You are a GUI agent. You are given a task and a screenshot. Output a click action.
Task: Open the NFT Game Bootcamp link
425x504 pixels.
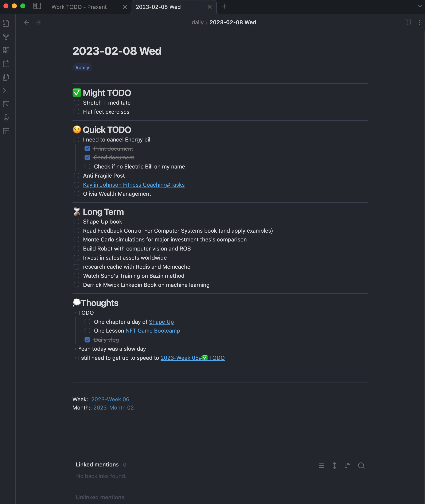(153, 331)
